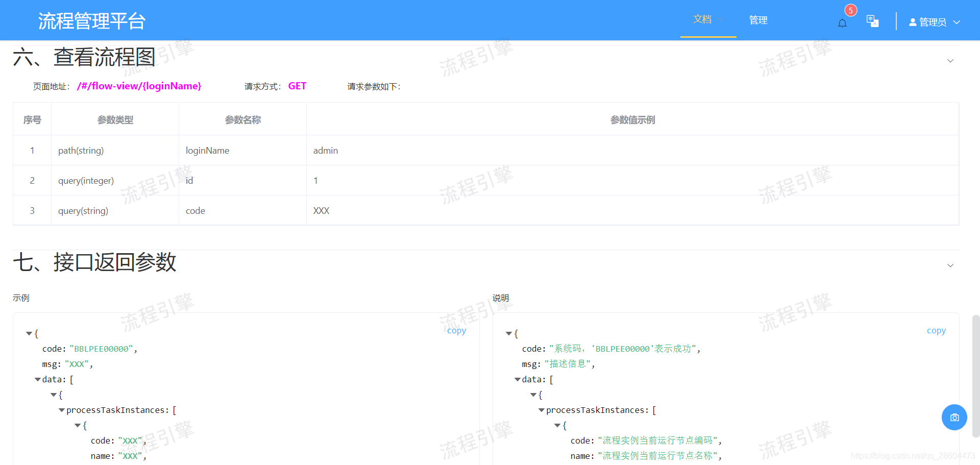Click the path(string) cell

[x=115, y=151]
